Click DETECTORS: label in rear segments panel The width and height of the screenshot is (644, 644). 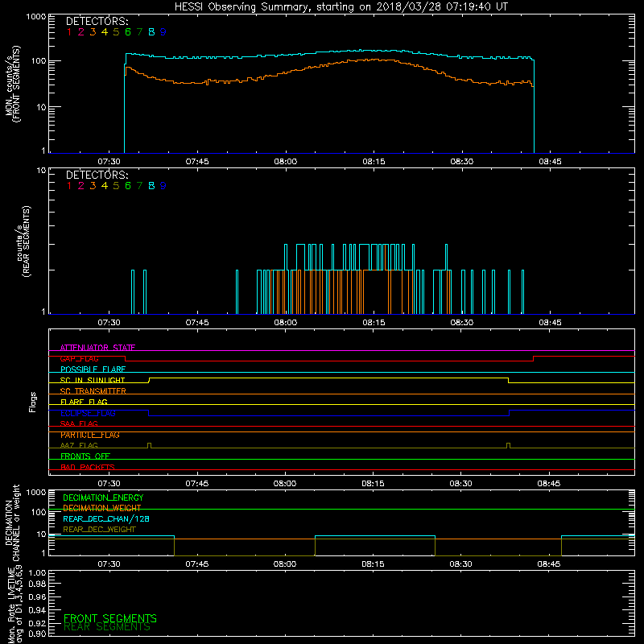(x=97, y=175)
